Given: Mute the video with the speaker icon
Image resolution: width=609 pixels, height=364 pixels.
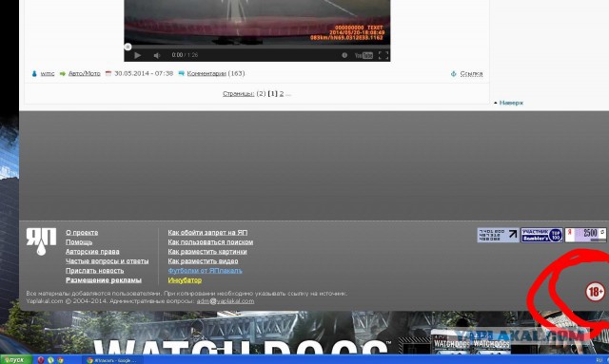Looking at the screenshot, I should pos(156,55).
